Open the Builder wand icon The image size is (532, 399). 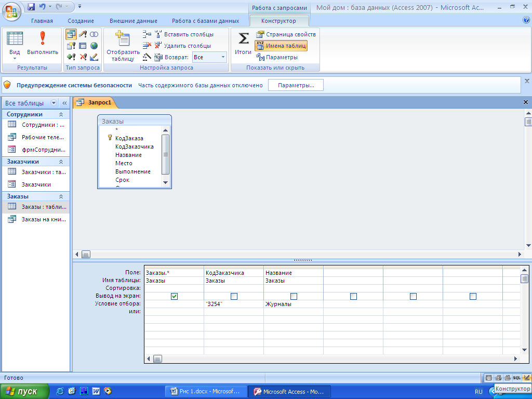click(x=147, y=57)
